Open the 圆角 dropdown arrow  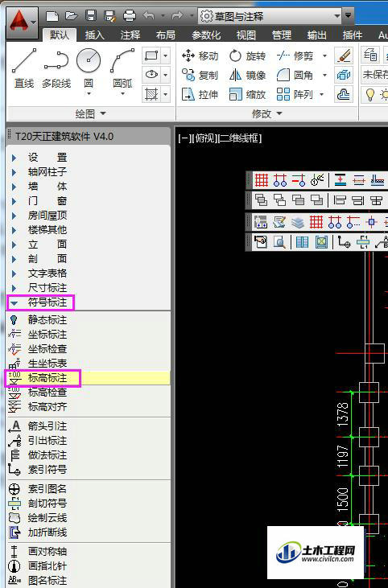tap(324, 75)
